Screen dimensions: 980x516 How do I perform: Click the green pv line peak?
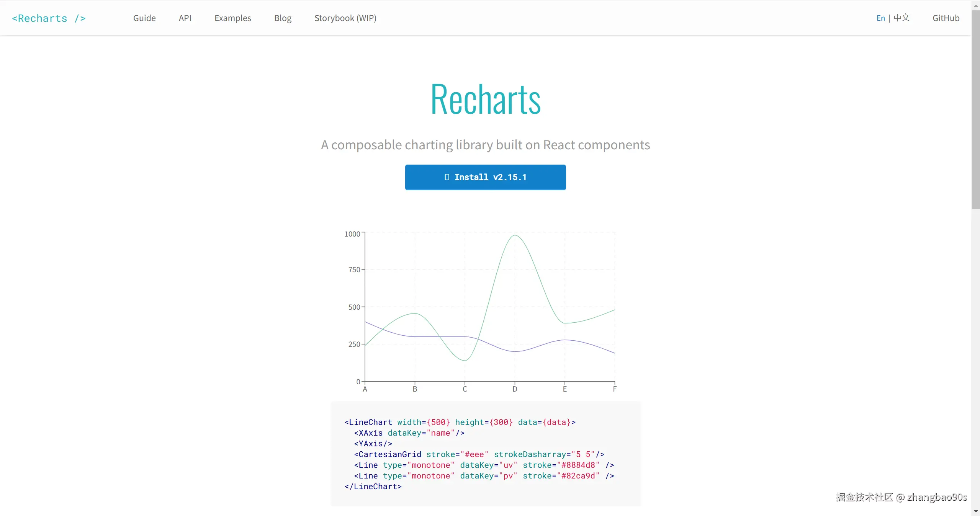point(515,235)
